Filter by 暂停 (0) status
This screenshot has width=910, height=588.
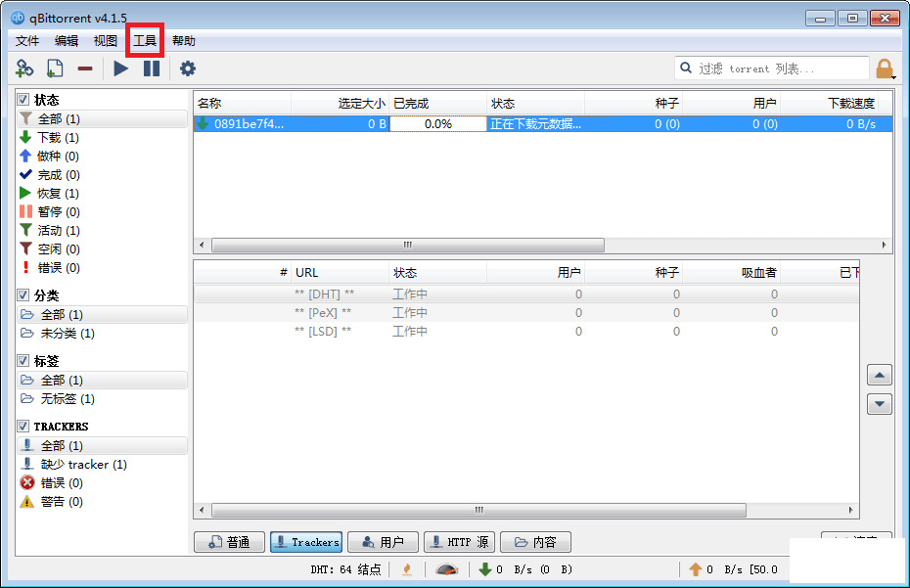[x=102, y=212]
